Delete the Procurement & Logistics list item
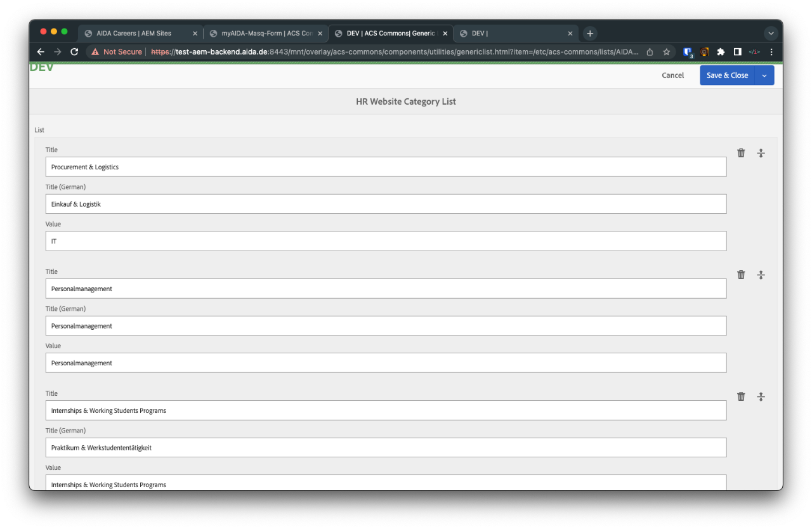This screenshot has height=529, width=812. [x=741, y=152]
